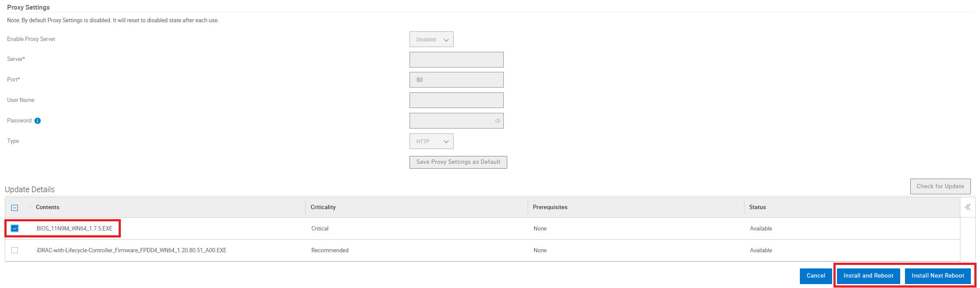The width and height of the screenshot is (980, 288).
Task: Click the None prerequisite in BIOS row
Action: pos(540,228)
